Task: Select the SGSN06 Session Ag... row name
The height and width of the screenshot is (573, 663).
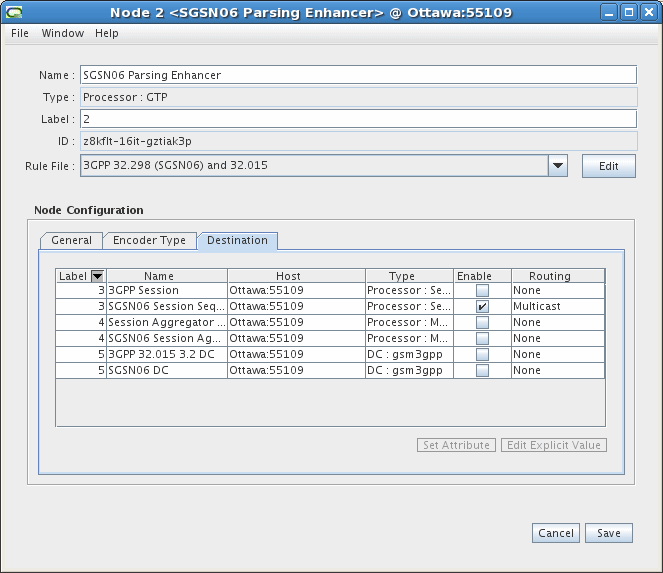Action: point(167,338)
